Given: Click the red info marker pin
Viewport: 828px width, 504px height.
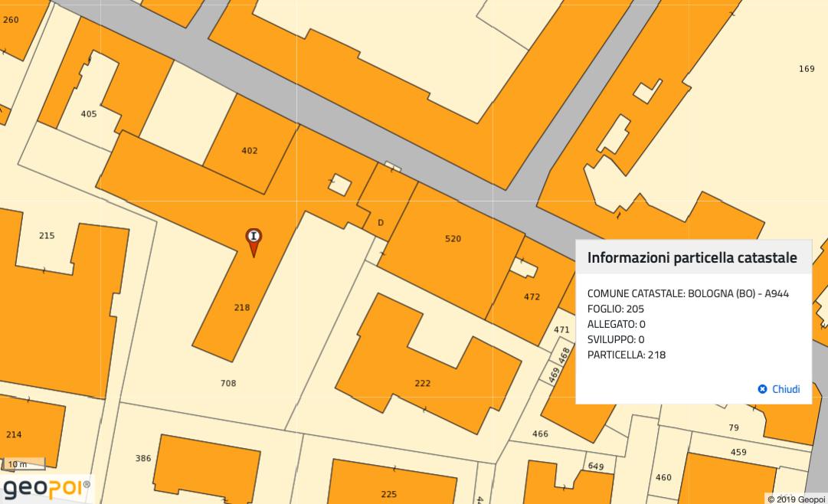Looking at the screenshot, I should 254,239.
